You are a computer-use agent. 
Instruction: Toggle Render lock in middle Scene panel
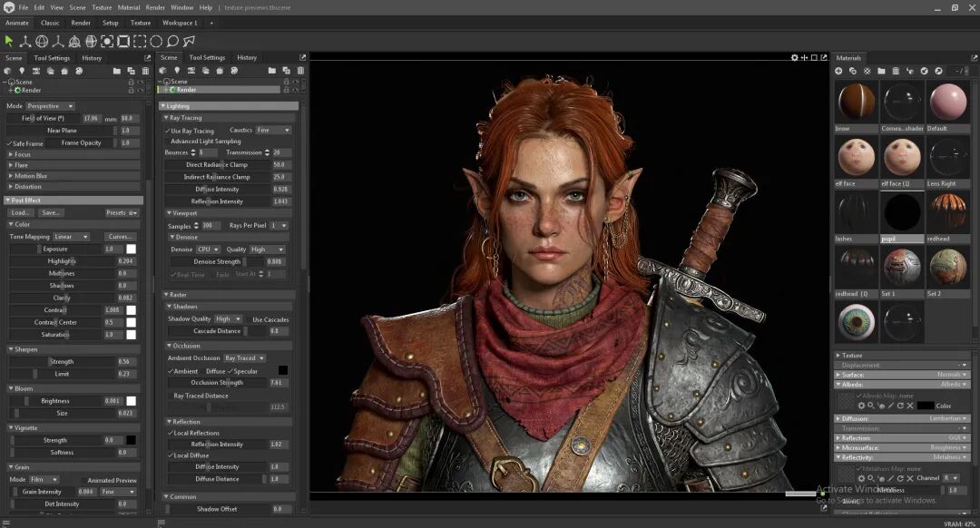coord(286,89)
